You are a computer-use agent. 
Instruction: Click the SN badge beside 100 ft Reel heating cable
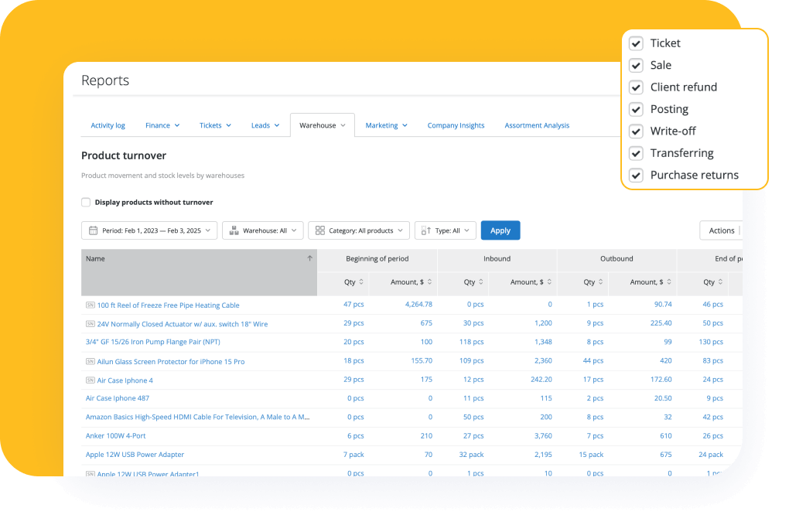tap(91, 304)
